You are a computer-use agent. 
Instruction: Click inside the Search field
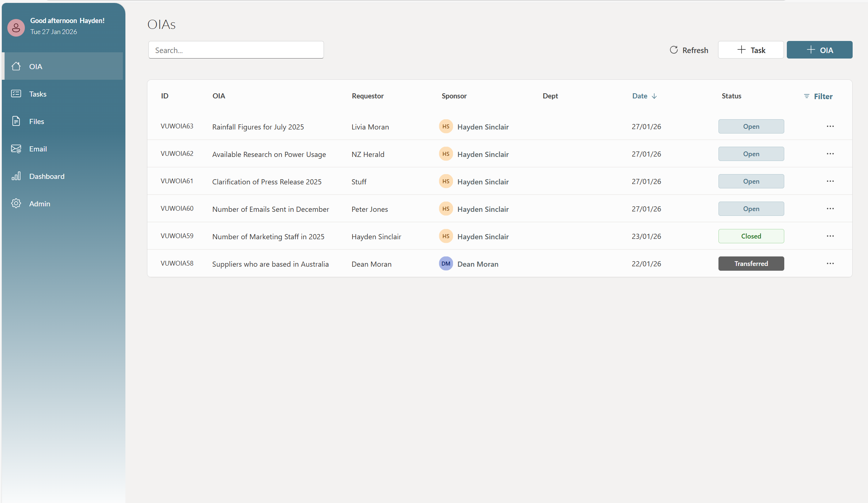[236, 50]
